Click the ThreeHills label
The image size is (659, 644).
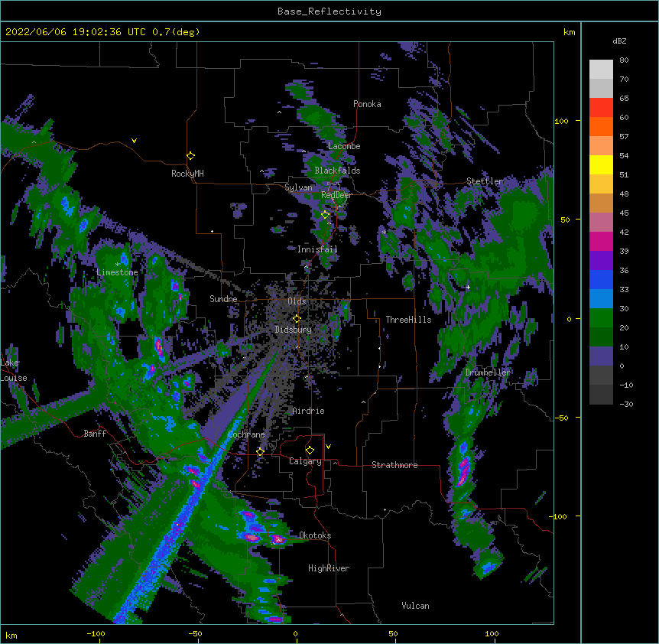408,320
